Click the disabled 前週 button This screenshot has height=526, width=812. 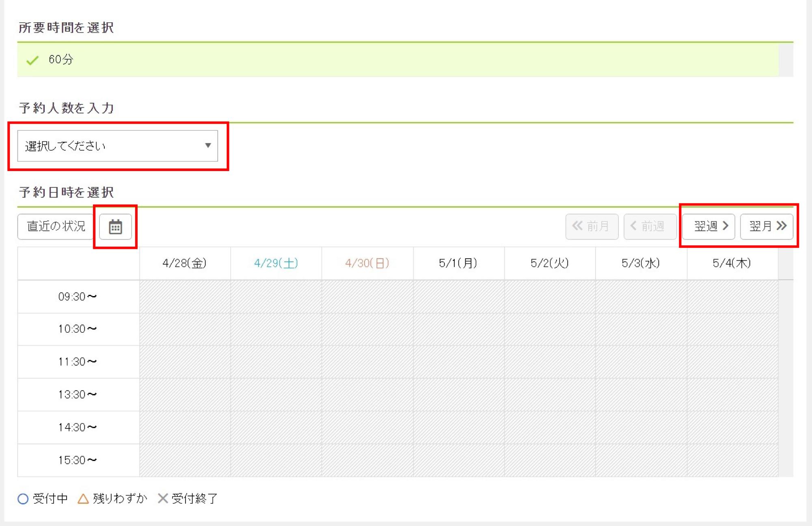pos(650,226)
